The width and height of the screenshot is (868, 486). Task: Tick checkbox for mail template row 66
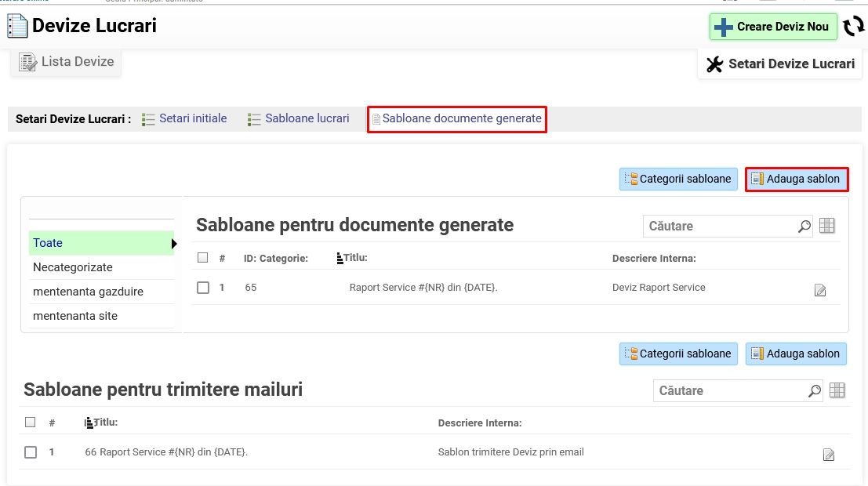(x=31, y=452)
